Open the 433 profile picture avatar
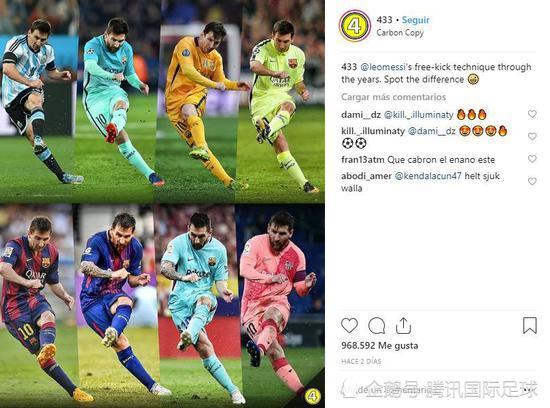This screenshot has height=408, width=550. (355, 26)
